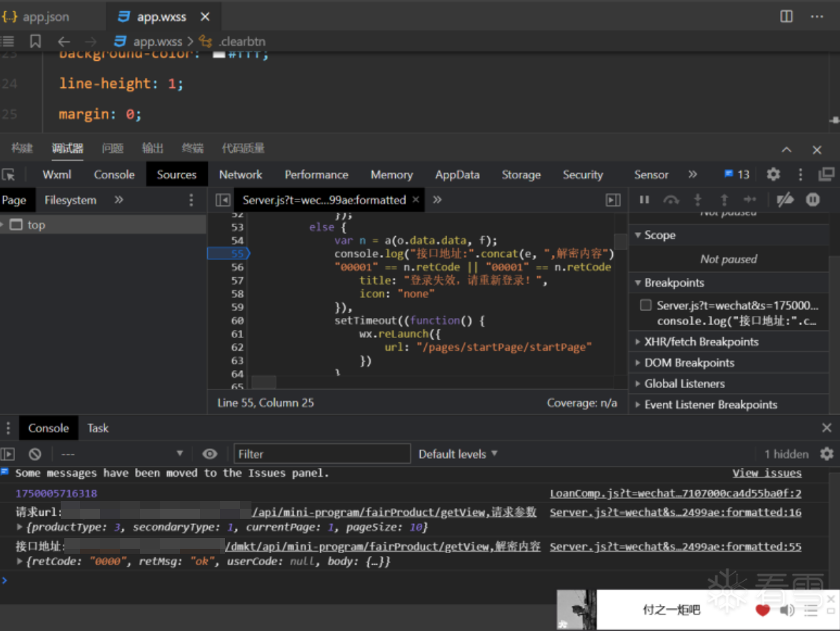
Task: Click the pause on exceptions icon
Action: (x=813, y=200)
